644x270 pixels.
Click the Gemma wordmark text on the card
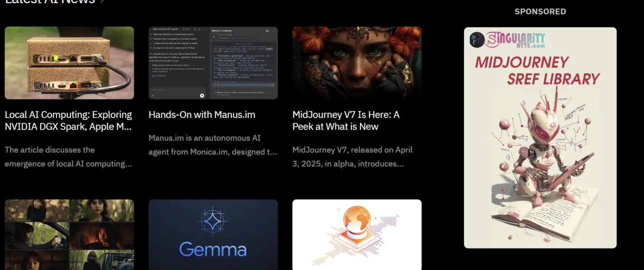[213, 249]
